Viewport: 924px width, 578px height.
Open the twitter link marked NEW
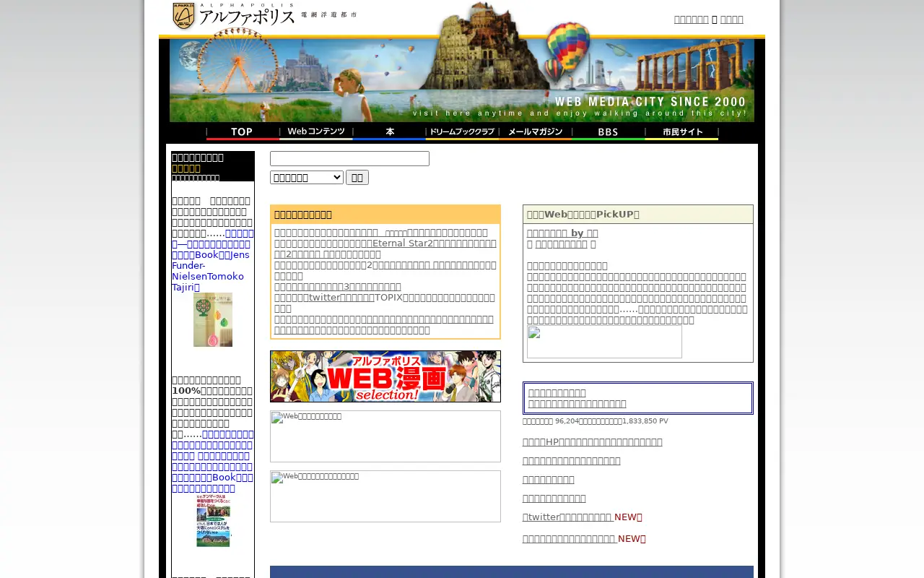coord(568,517)
